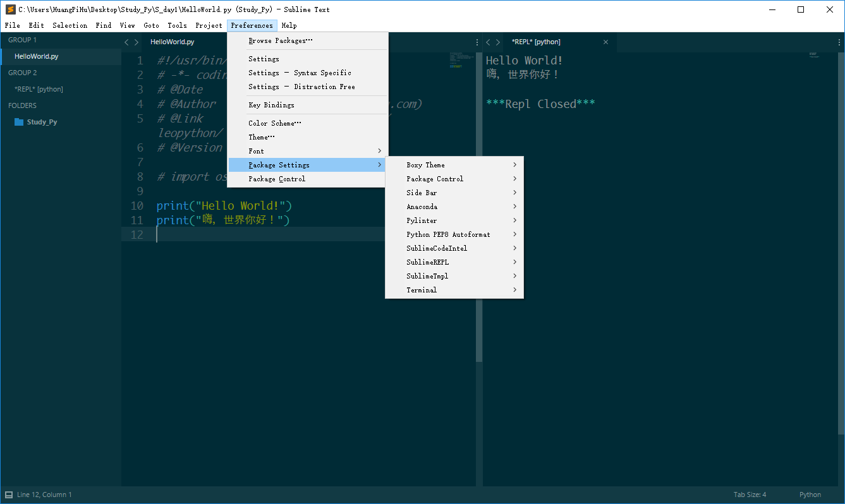Expand Boxy Theme package settings
Screen dimensions: 845x504
[x=454, y=165]
